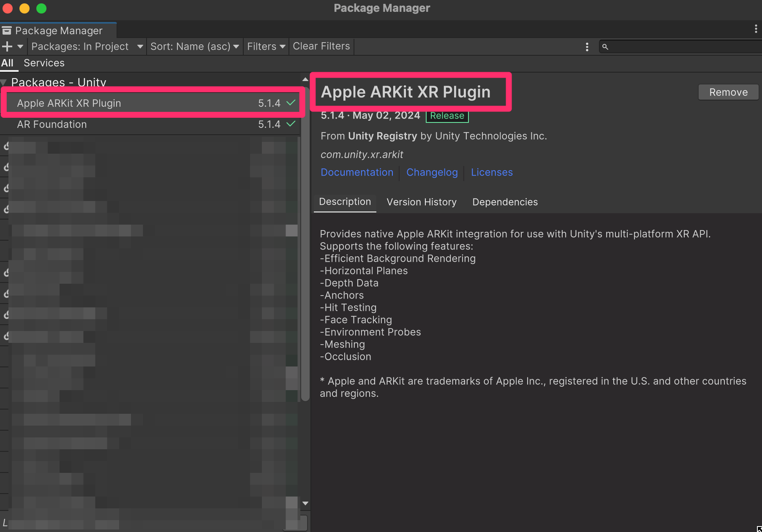Select the Package Manager window tab
The image size is (762, 532).
coord(58,30)
